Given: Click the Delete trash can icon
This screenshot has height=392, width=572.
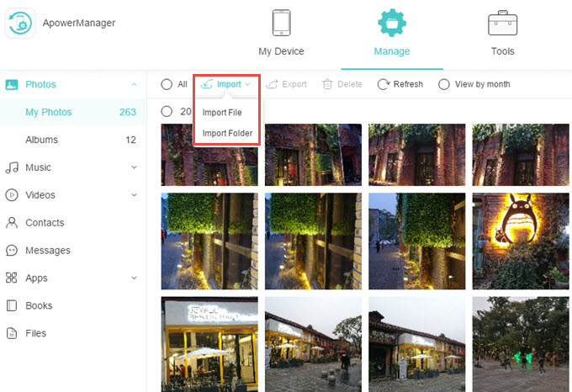Looking at the screenshot, I should click(x=327, y=84).
